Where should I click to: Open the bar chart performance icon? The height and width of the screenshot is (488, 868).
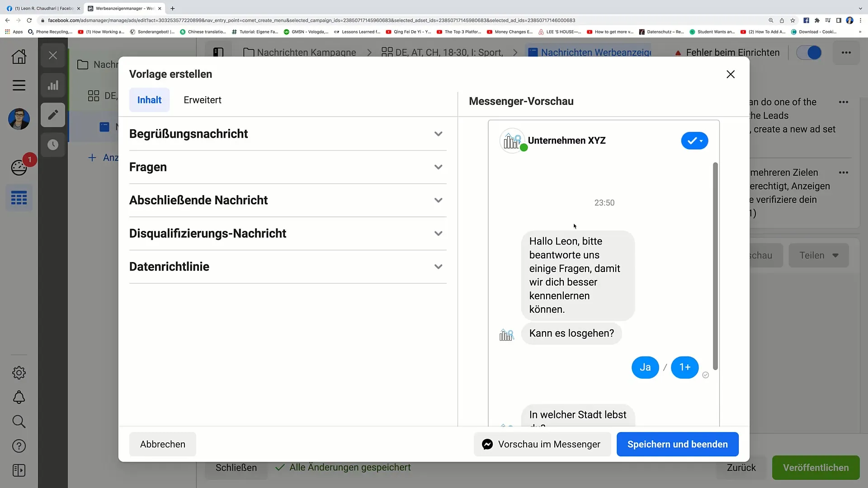[x=53, y=85]
